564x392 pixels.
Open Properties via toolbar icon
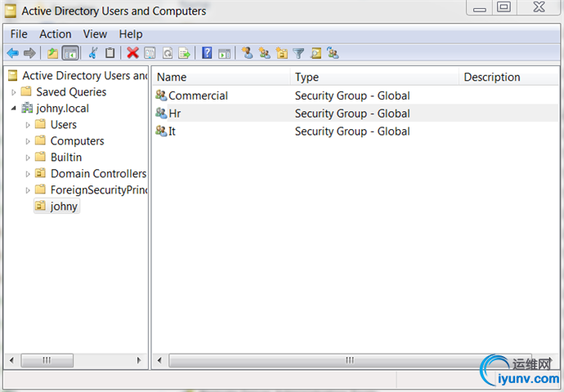(150, 54)
